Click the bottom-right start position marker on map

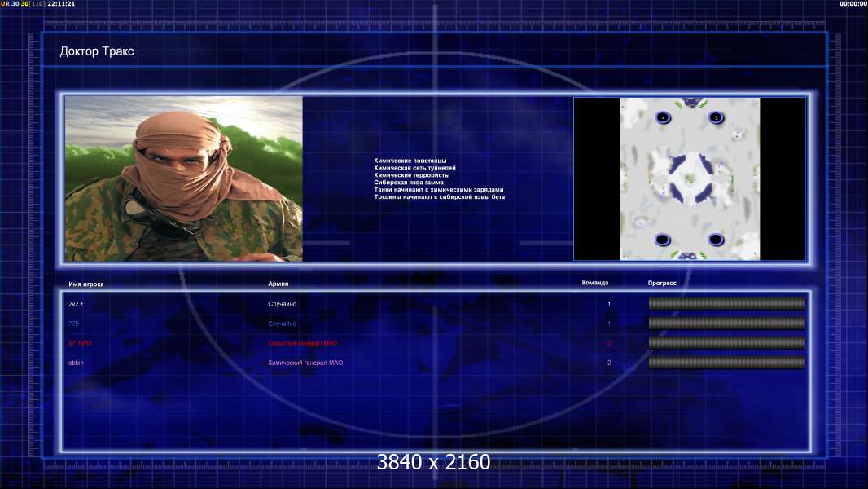(x=716, y=240)
